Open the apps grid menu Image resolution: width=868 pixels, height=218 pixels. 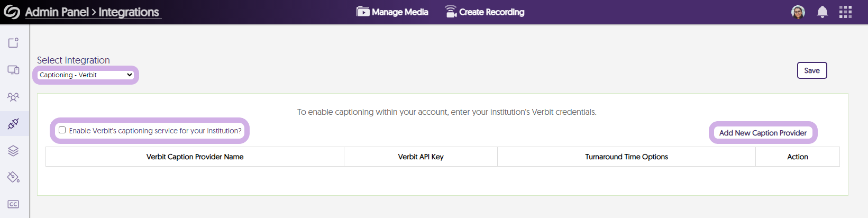pyautogui.click(x=845, y=12)
